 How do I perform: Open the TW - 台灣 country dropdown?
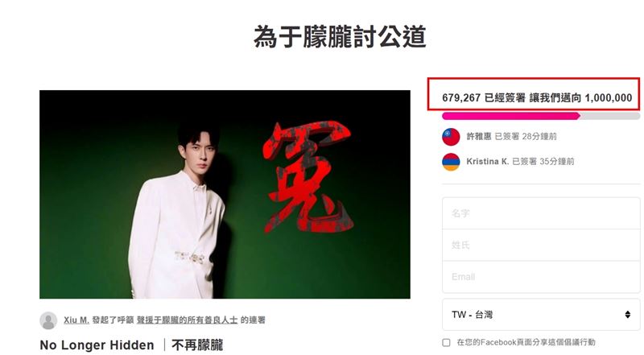click(541, 315)
